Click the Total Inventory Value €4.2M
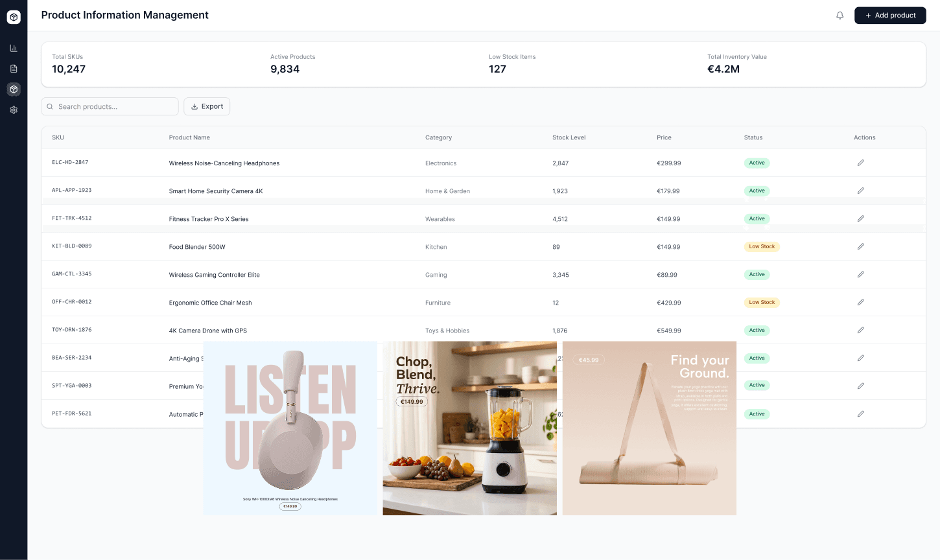940x560 pixels. click(x=723, y=69)
